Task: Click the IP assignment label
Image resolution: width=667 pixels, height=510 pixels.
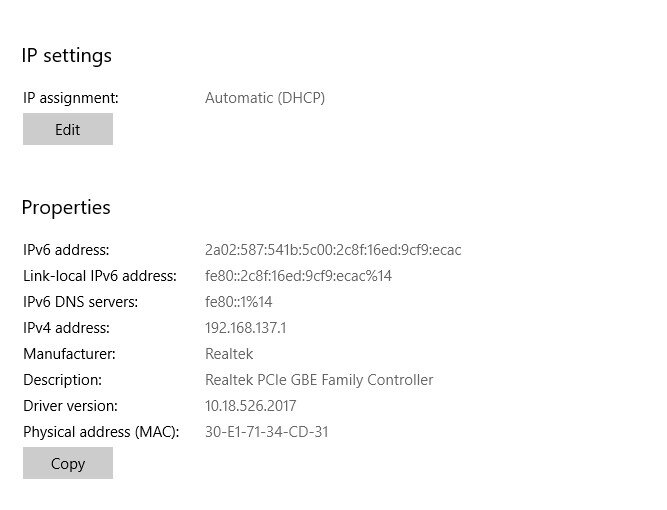Action: tap(71, 98)
